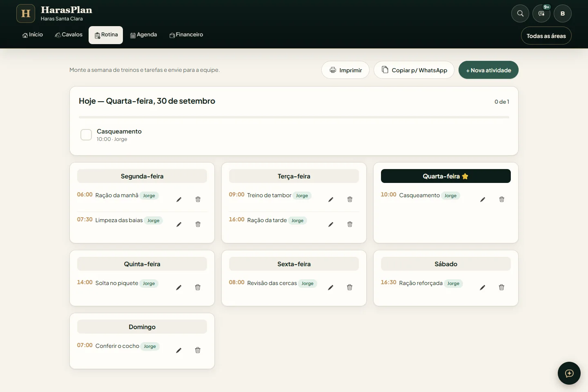Click the Jorge tag on Revisão das cercas
This screenshot has height=392, width=588.
[x=307, y=283]
